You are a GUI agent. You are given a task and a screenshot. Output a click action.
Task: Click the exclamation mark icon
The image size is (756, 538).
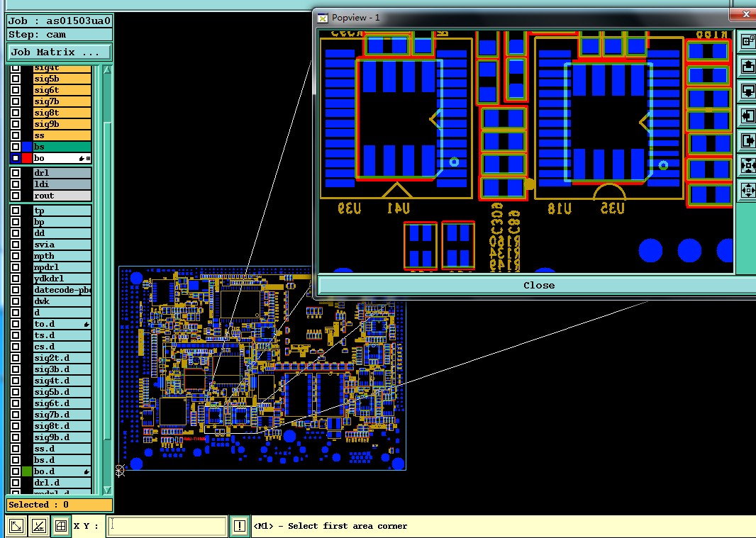click(x=239, y=526)
